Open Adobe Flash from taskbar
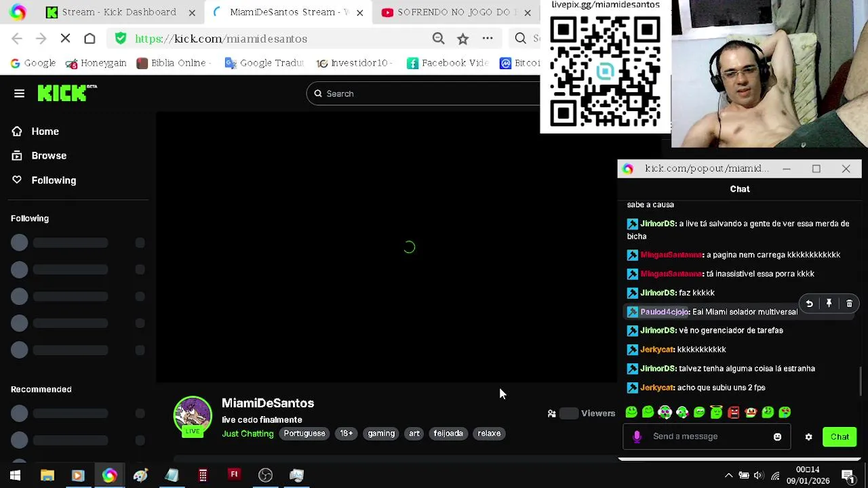 tap(234, 475)
